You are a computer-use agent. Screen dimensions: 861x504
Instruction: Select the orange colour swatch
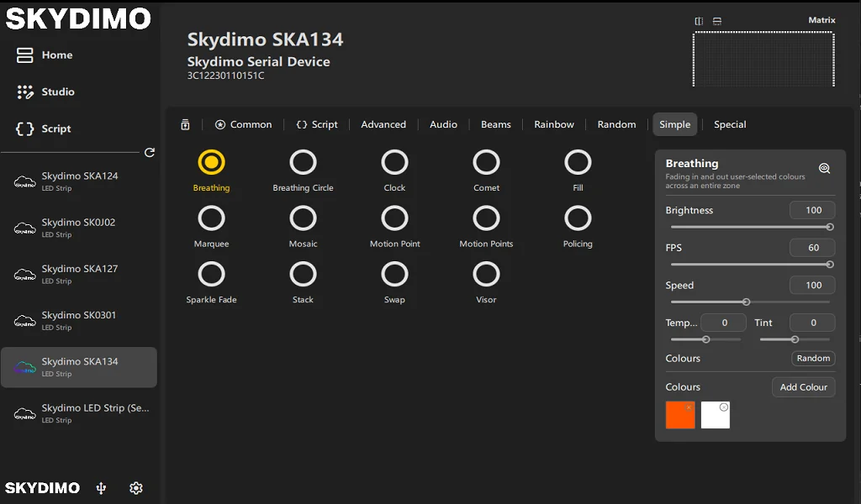pos(679,416)
